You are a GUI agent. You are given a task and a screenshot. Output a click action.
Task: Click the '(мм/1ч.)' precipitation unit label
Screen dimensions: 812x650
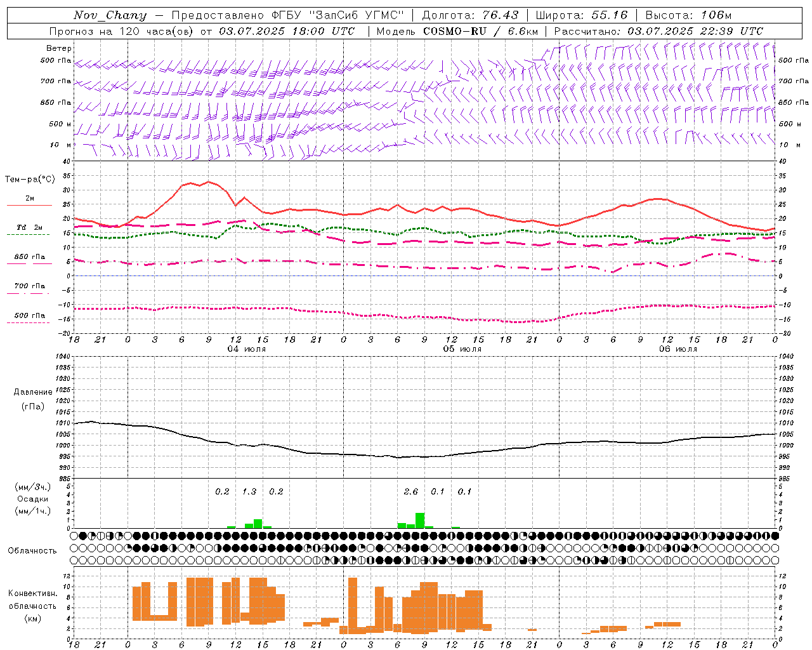(x=32, y=511)
